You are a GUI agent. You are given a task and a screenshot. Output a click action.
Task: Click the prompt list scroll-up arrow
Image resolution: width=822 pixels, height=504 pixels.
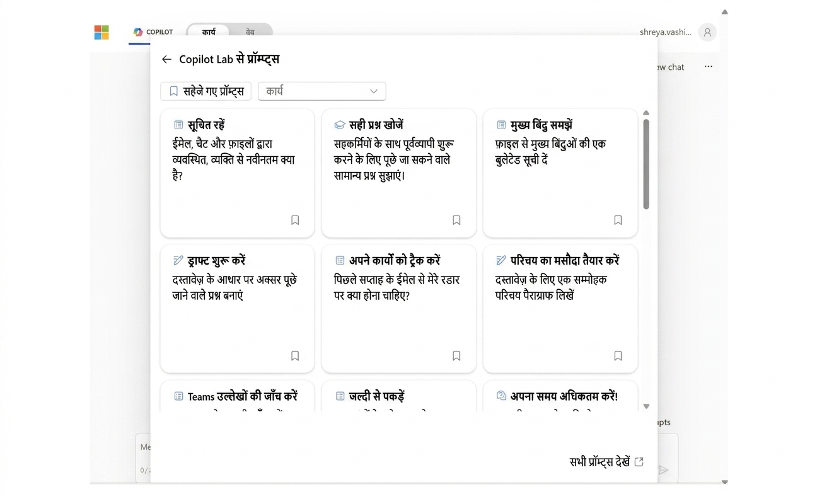tap(646, 113)
